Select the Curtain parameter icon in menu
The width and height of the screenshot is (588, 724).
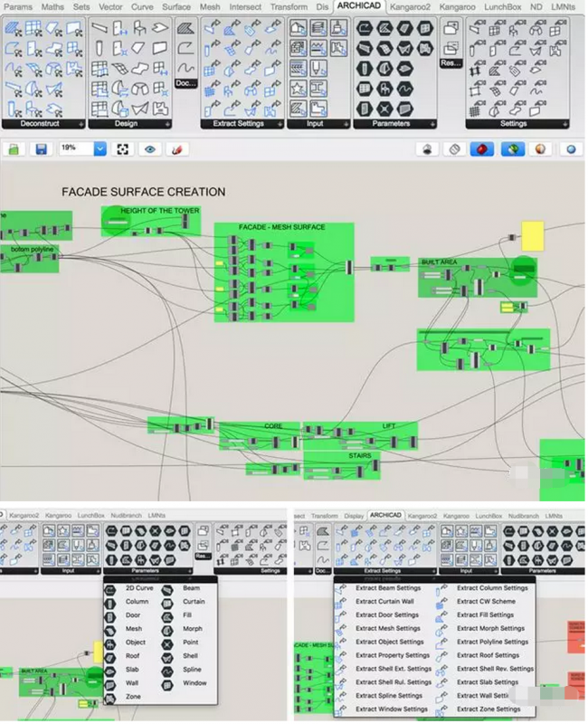[x=166, y=602]
